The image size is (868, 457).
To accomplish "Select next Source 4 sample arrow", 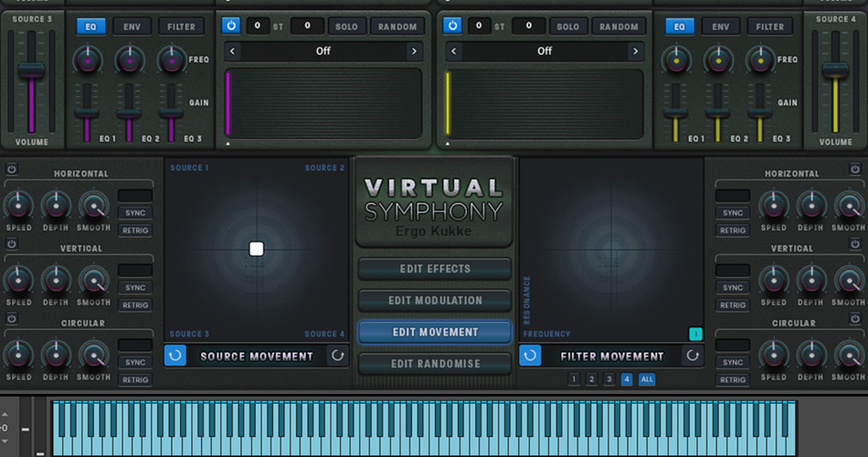I will click(636, 51).
